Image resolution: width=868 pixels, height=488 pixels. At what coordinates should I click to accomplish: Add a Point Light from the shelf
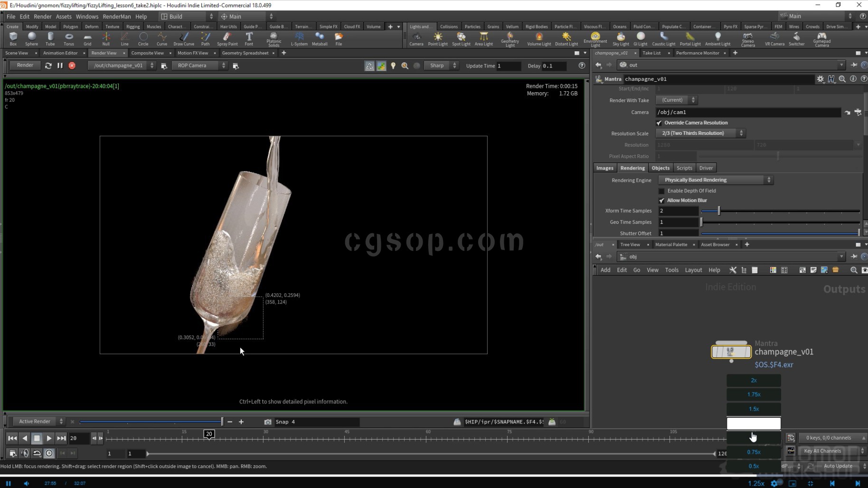click(438, 39)
